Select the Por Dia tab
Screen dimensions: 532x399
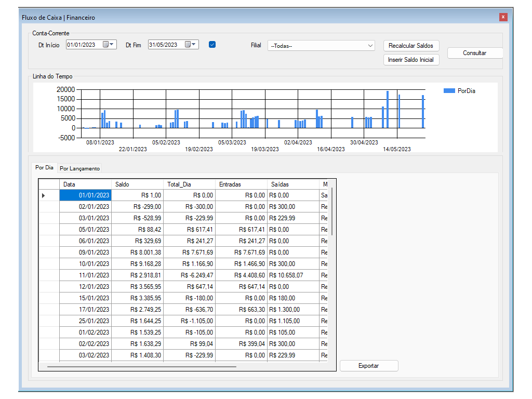point(44,168)
